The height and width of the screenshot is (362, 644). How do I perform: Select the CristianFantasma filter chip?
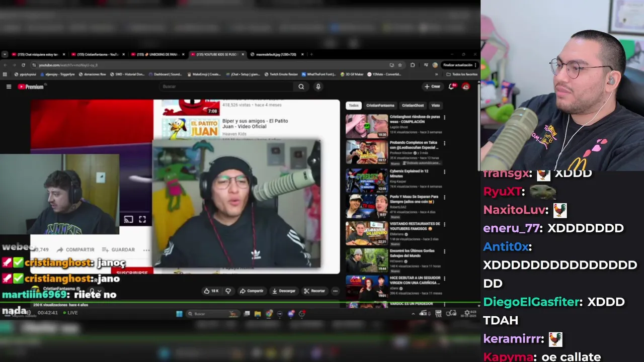(x=380, y=106)
